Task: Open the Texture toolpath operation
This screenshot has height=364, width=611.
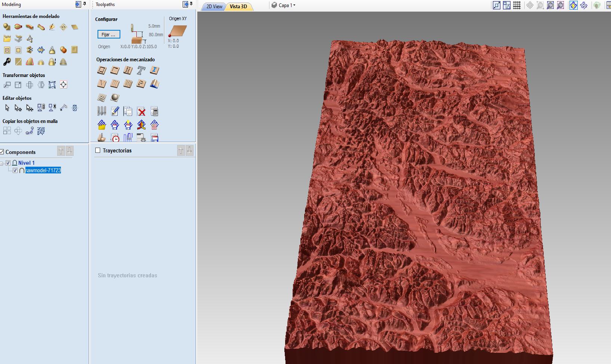Action: pos(128,84)
